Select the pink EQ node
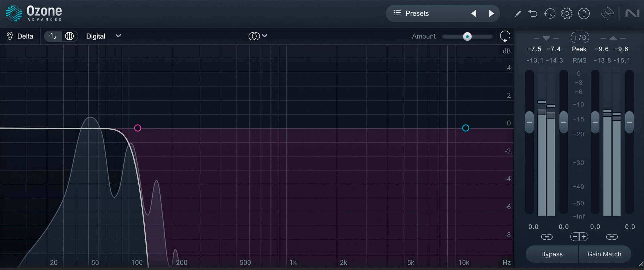The image size is (644, 270). point(138,128)
